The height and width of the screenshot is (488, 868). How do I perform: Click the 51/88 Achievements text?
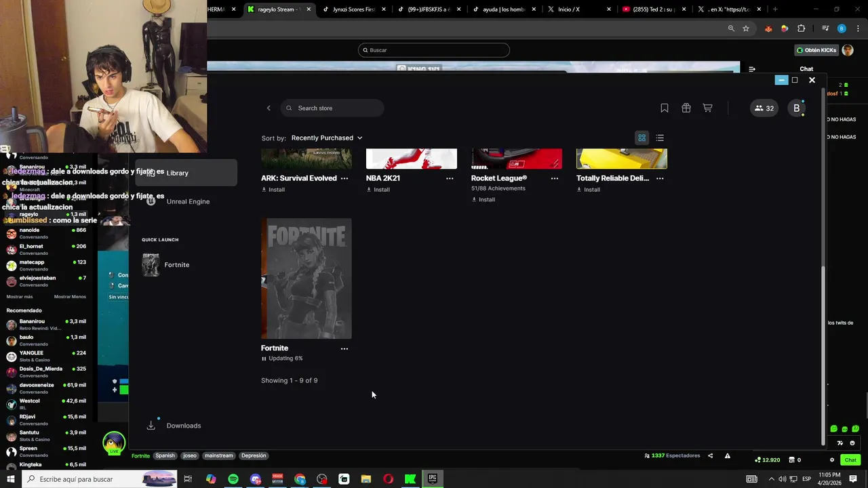coord(498,188)
